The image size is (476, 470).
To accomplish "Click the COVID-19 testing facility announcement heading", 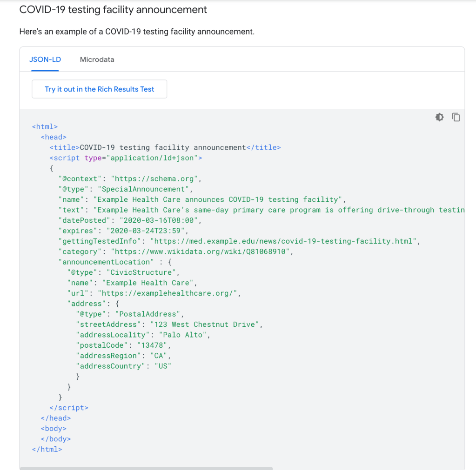I will pyautogui.click(x=113, y=9).
